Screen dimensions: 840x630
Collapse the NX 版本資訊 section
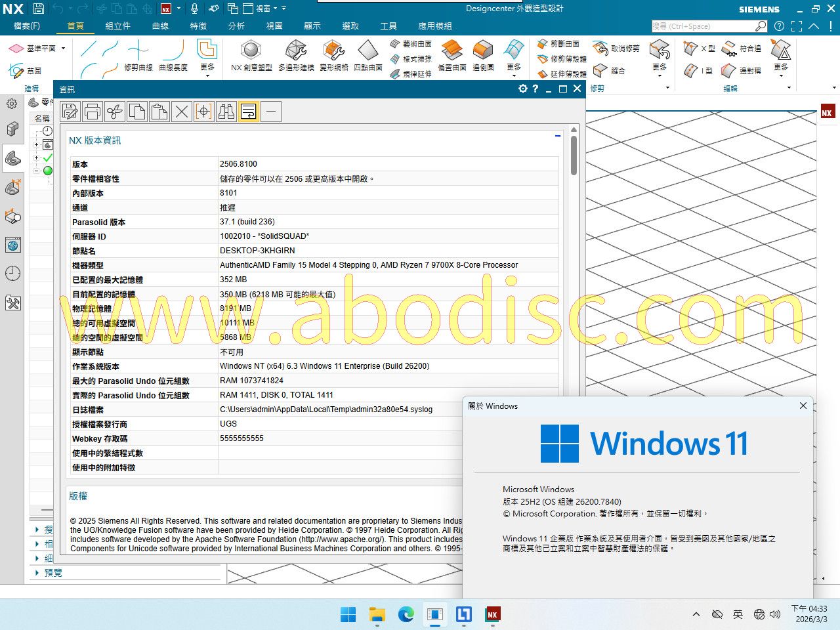point(558,136)
